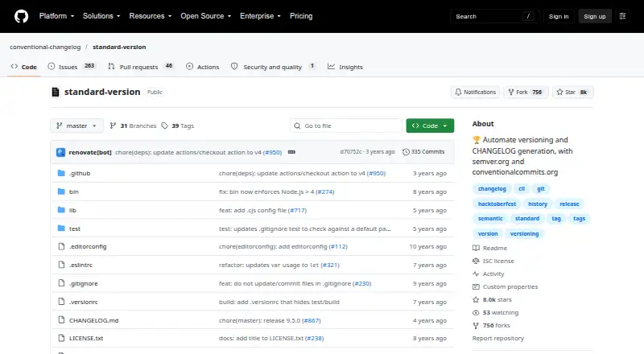The width and height of the screenshot is (644, 354).
Task: Select the hacktoberfest topic tag
Action: tap(497, 204)
